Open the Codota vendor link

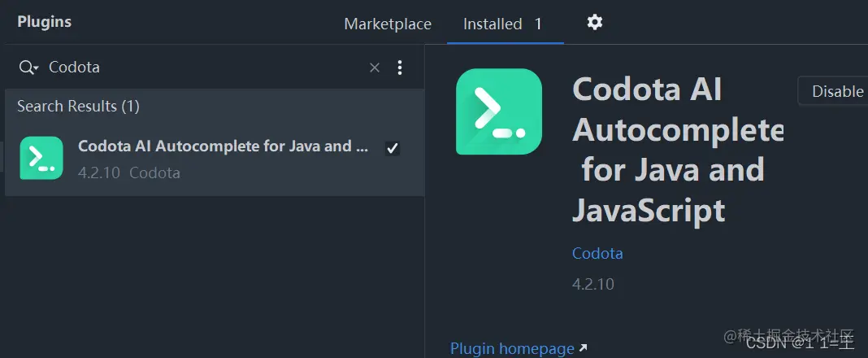click(597, 253)
